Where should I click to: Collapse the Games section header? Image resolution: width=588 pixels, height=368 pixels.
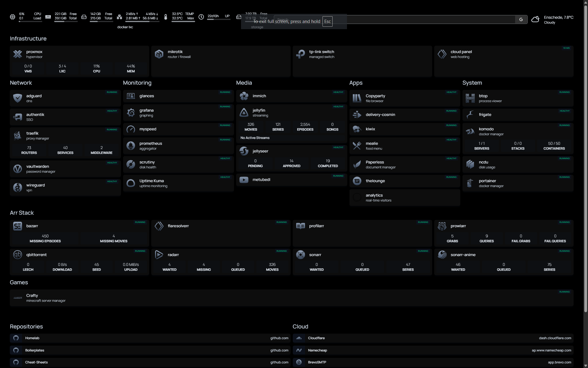(x=19, y=282)
